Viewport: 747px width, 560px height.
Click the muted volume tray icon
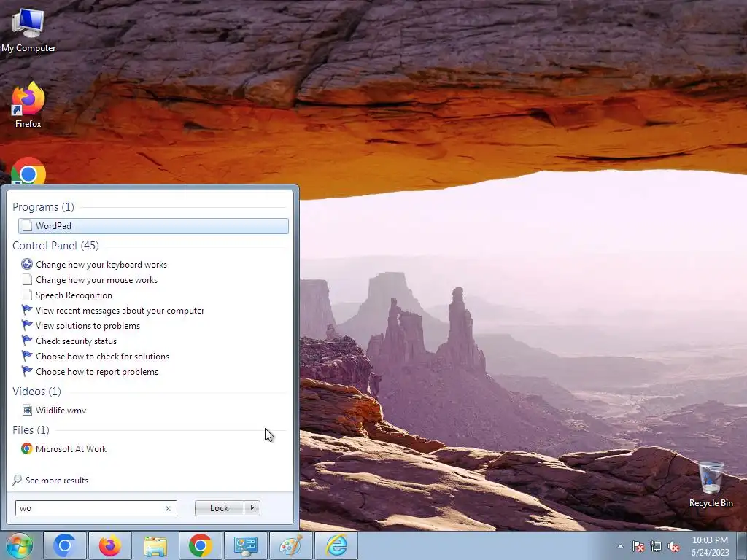(673, 546)
